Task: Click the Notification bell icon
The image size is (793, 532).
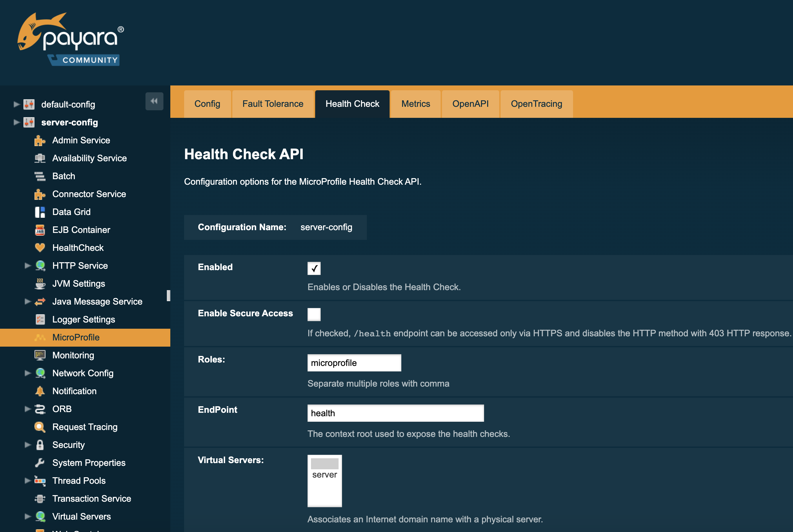Action: (40, 391)
